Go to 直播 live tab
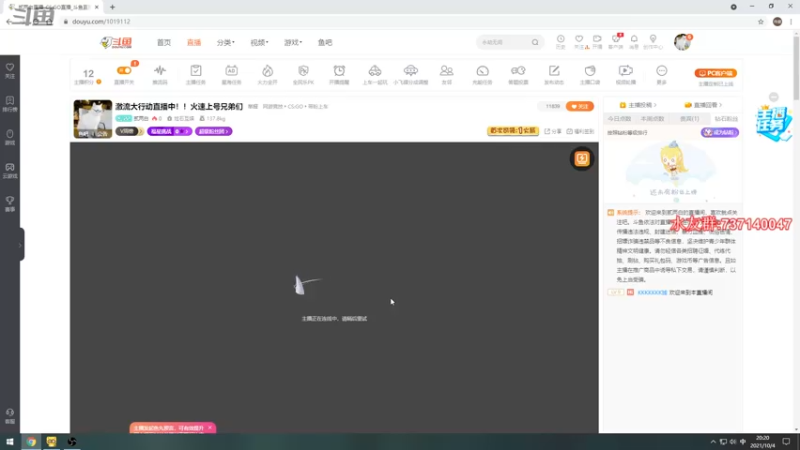This screenshot has height=450, width=800. click(x=194, y=42)
